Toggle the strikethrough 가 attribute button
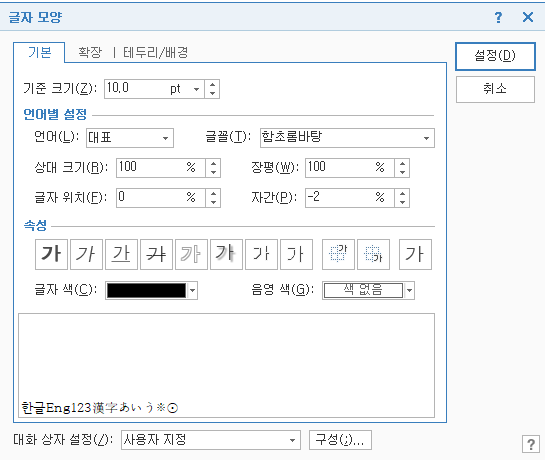 pos(156,254)
